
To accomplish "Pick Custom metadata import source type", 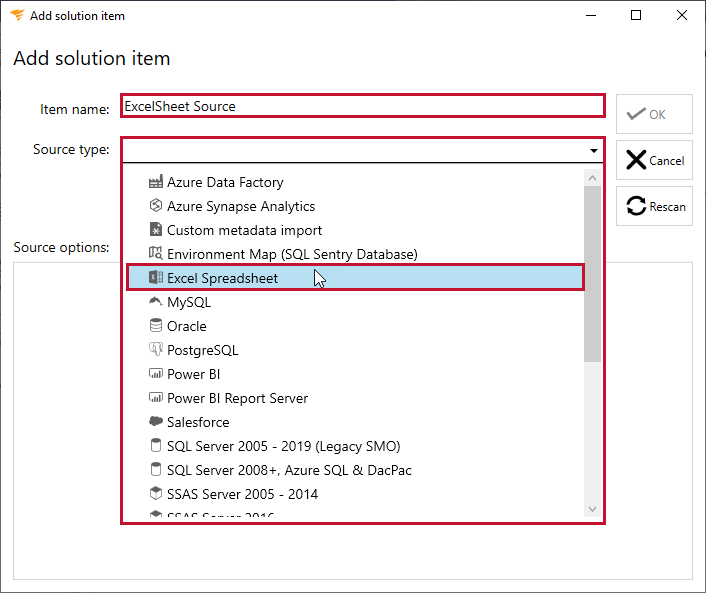I will tap(355, 230).
